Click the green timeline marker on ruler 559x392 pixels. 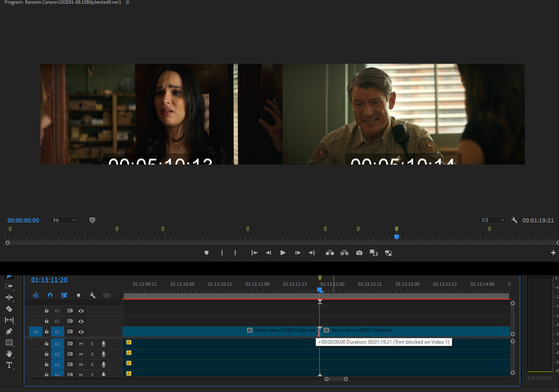click(320, 277)
